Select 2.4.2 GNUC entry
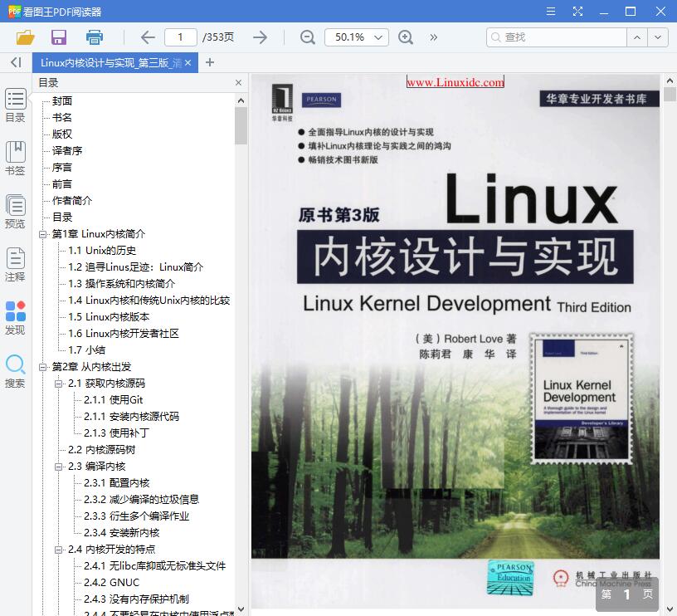The height and width of the screenshot is (616, 677). click(x=112, y=582)
